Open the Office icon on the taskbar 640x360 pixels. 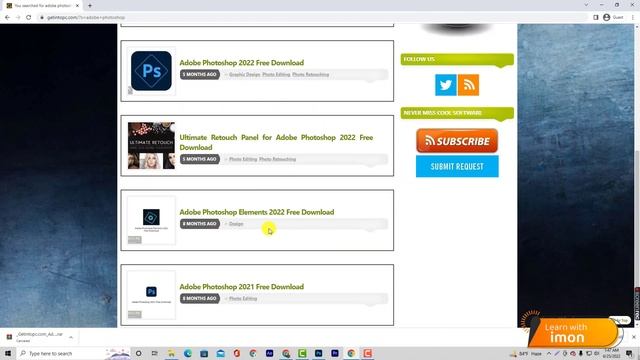point(237,353)
